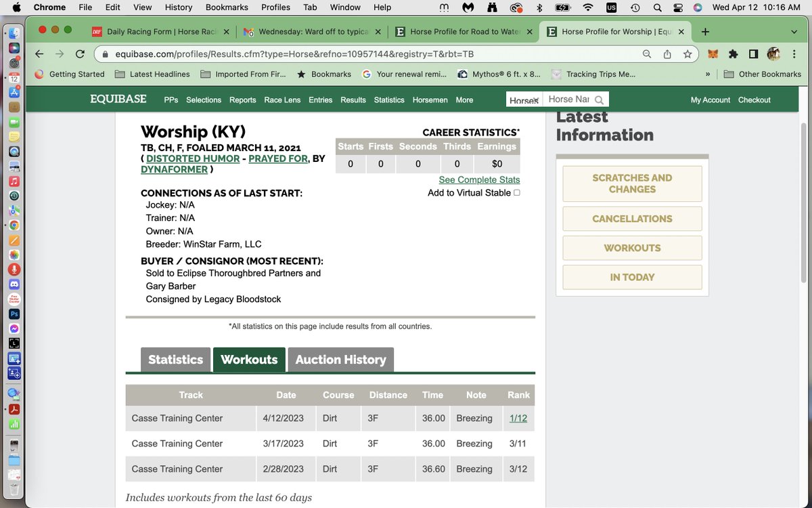Show hidden bookmarks with double chevron

pyautogui.click(x=708, y=74)
